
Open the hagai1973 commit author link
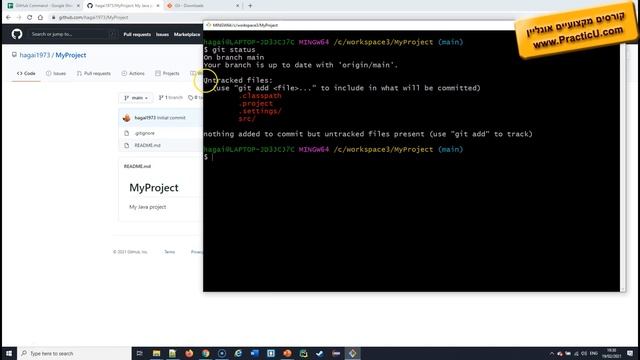pyautogui.click(x=145, y=118)
